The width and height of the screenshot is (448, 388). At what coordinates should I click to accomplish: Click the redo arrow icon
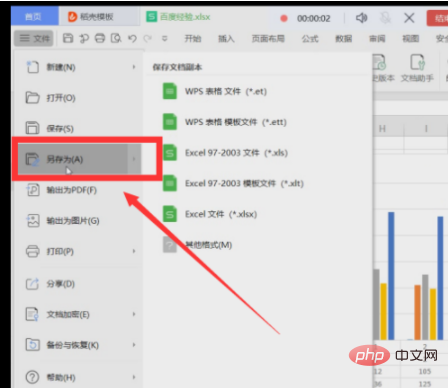147,39
